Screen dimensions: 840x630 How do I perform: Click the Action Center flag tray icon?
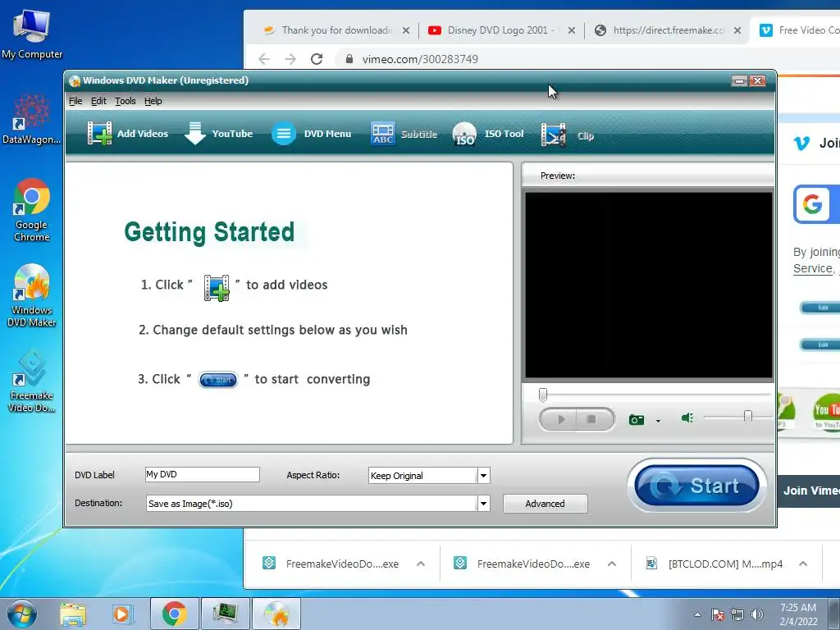[718, 614]
